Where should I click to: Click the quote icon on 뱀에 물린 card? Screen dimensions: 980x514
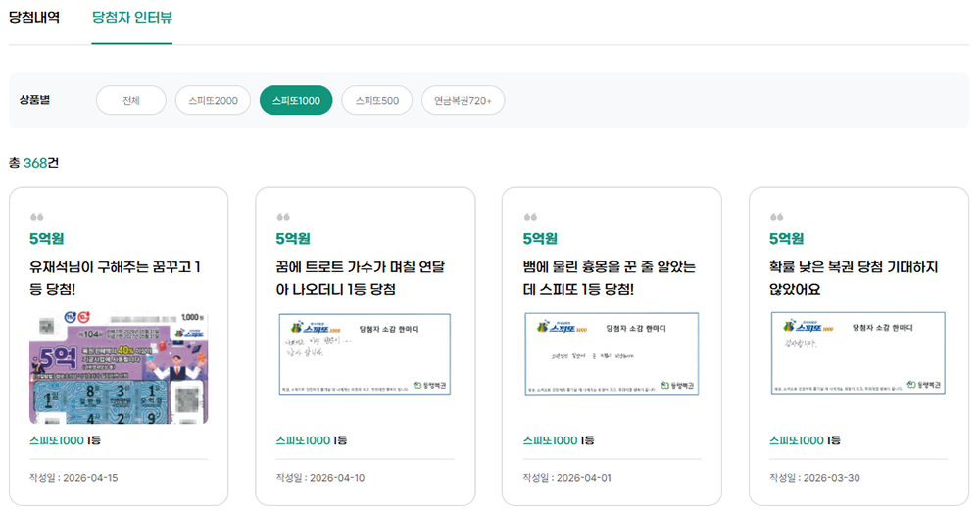coord(530,217)
